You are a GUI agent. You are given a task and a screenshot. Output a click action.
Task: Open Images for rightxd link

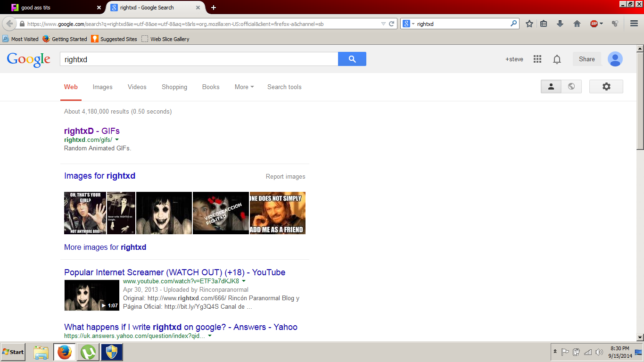pos(99,176)
